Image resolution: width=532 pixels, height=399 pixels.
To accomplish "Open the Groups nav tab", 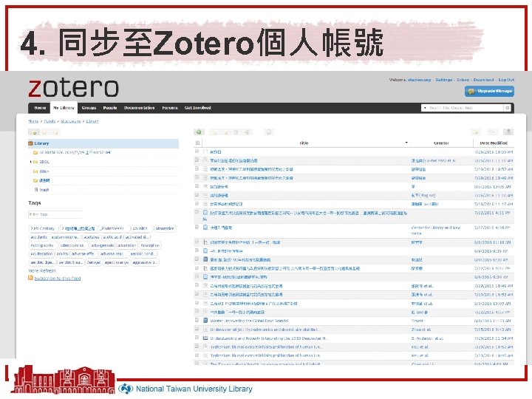I will pyautogui.click(x=89, y=108).
